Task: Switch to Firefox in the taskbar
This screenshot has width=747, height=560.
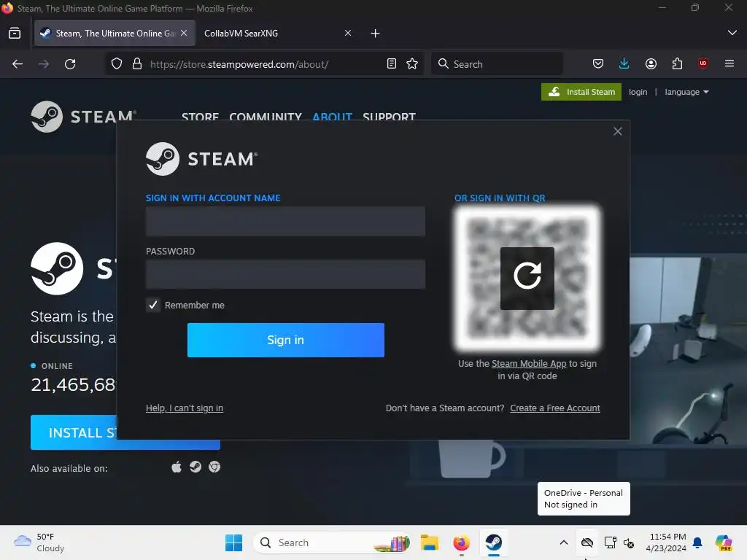Action: (x=461, y=542)
